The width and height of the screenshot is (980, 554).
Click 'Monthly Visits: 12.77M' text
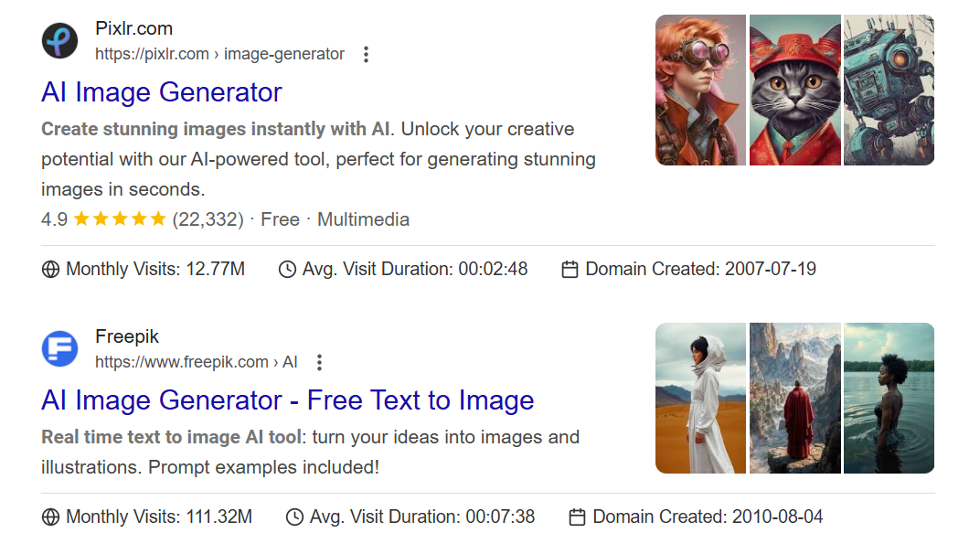coord(155,270)
